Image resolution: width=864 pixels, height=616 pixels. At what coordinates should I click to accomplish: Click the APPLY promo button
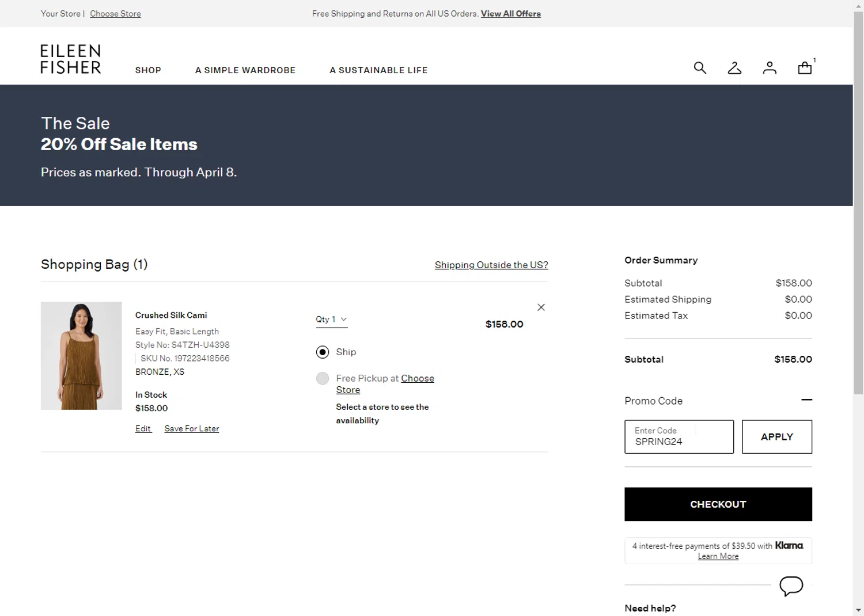[x=777, y=436]
